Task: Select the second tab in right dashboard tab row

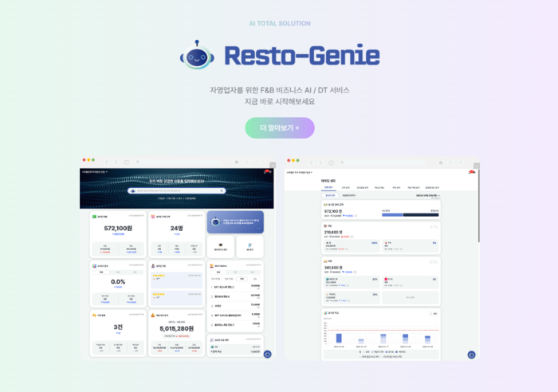Action: [345, 187]
